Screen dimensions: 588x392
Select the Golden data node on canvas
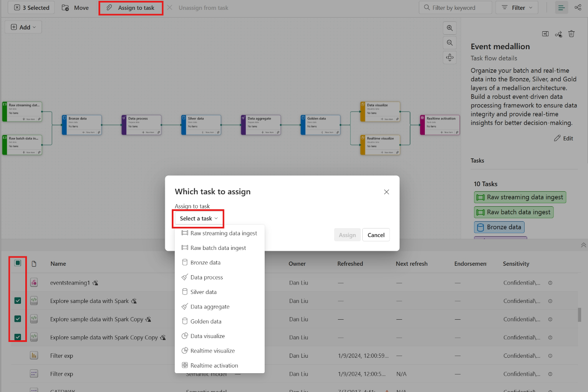(x=320, y=125)
